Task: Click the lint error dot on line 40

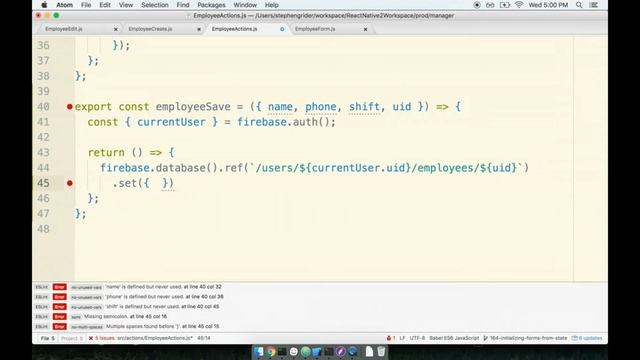Action: (70, 107)
